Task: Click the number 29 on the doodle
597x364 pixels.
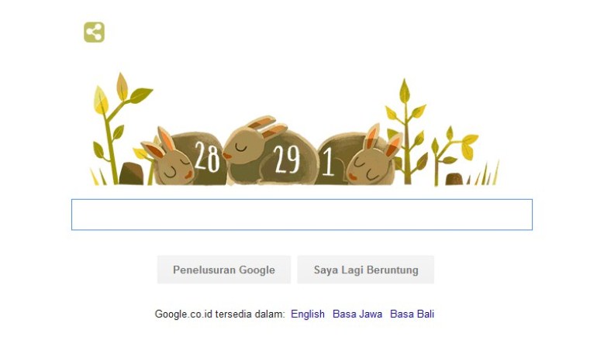Action: coord(286,159)
